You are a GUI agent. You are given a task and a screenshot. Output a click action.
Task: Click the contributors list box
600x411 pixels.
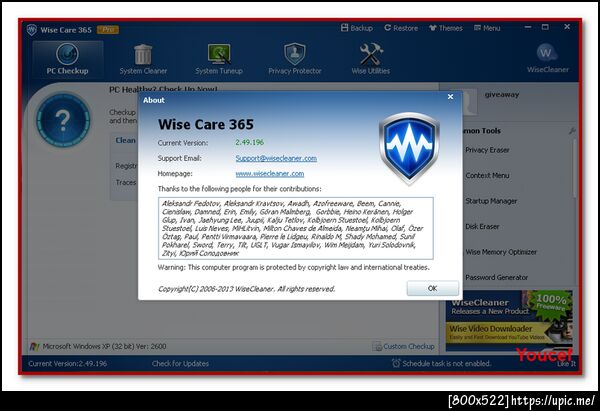[295, 228]
